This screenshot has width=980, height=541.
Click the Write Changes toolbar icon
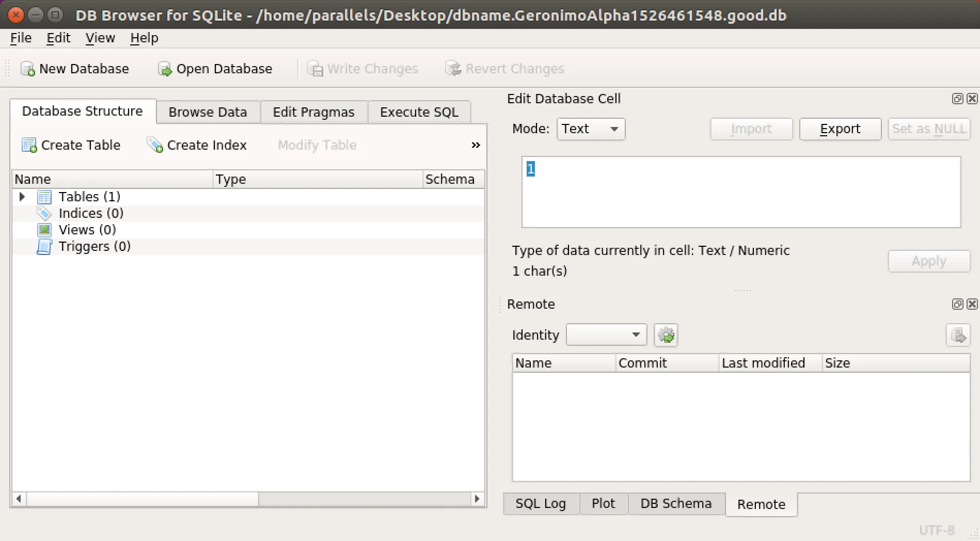click(315, 69)
